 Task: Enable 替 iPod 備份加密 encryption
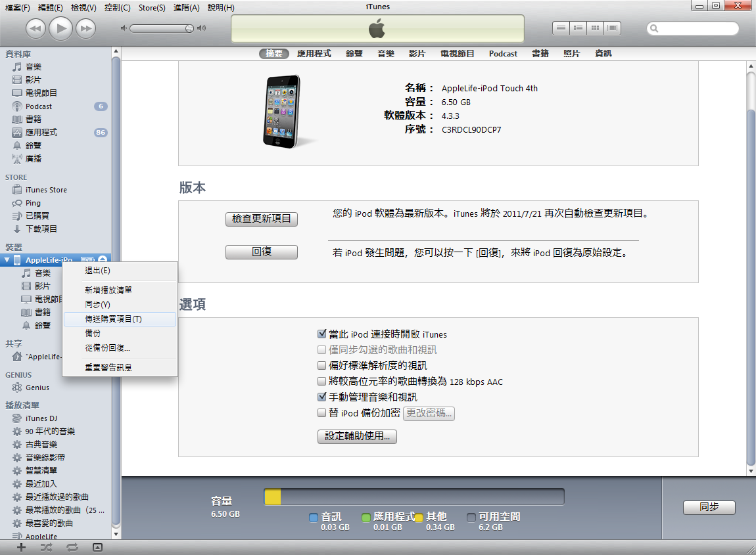pyautogui.click(x=321, y=414)
